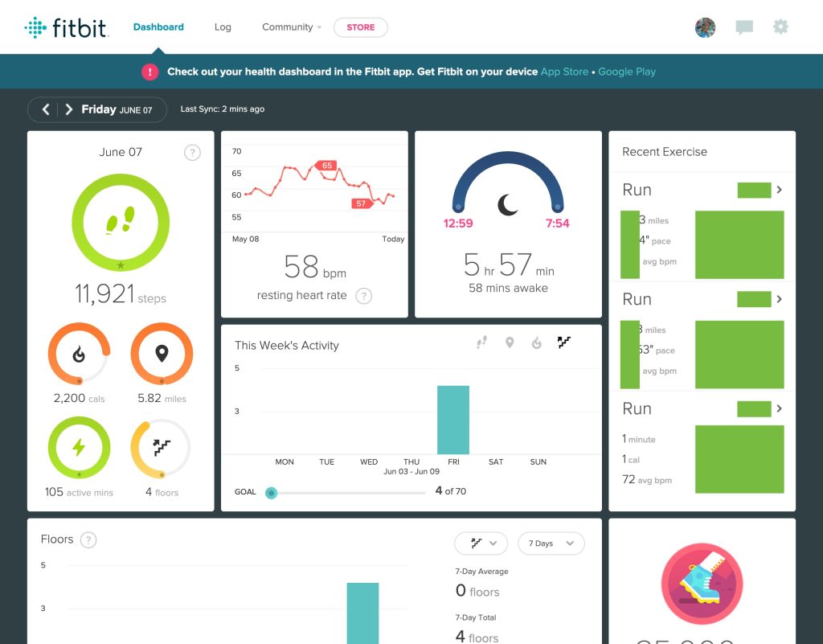Select the steps icon in This Week's Activity
Image resolution: width=823 pixels, height=644 pixels.
480,342
